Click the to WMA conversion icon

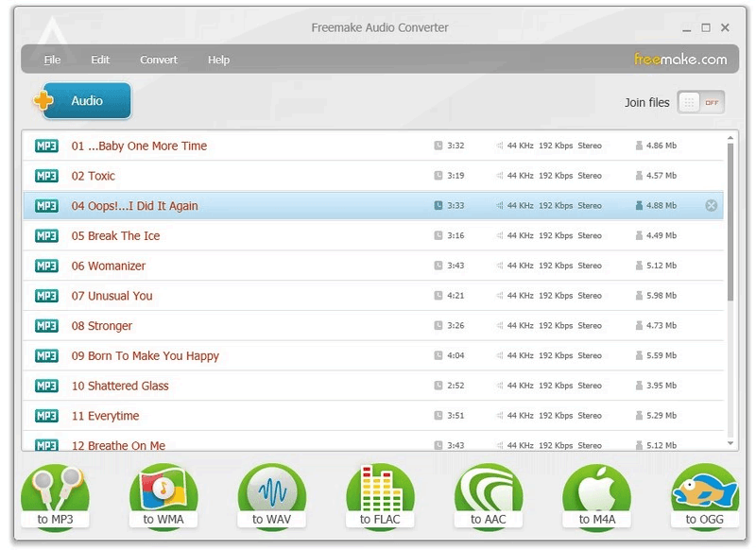pos(163,496)
